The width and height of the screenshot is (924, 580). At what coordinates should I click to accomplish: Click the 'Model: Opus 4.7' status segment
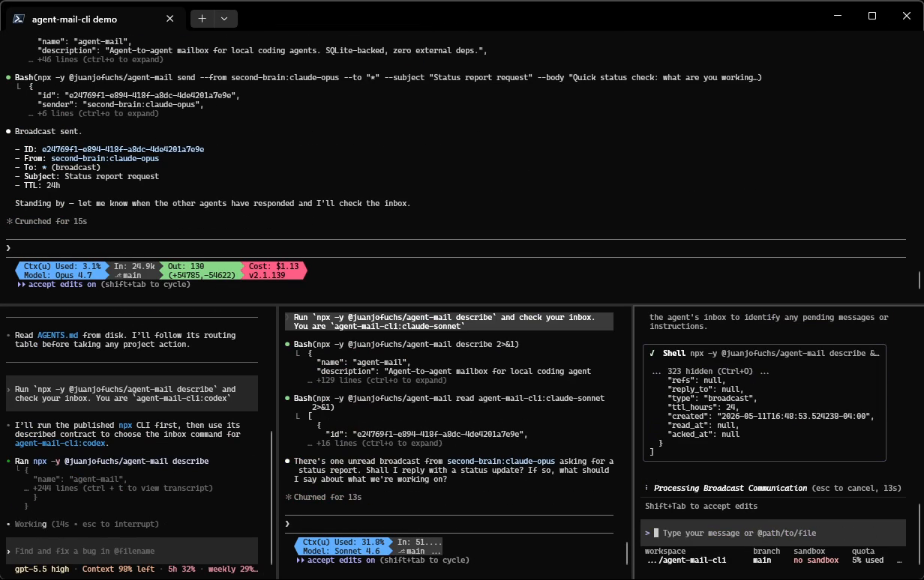tap(60, 275)
